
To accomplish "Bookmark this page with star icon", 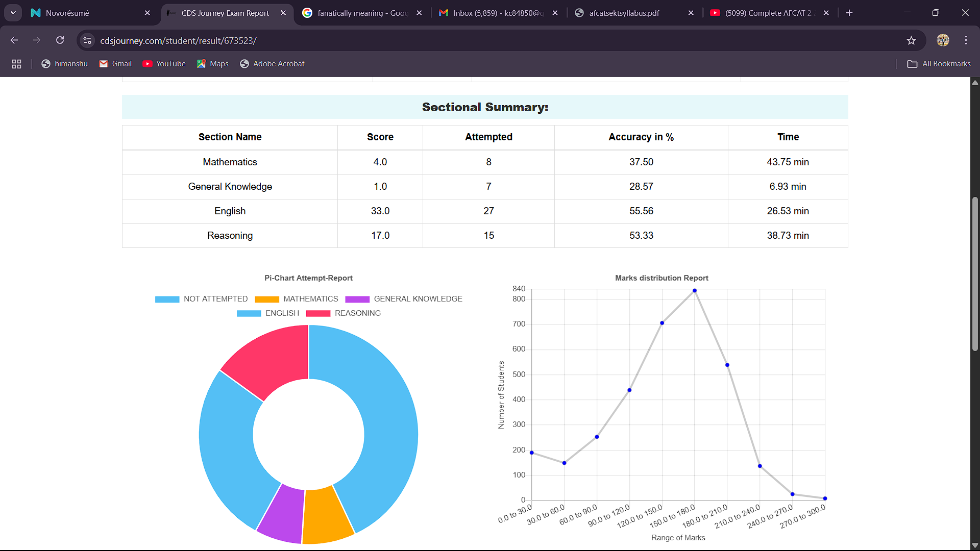I will [x=911, y=40].
